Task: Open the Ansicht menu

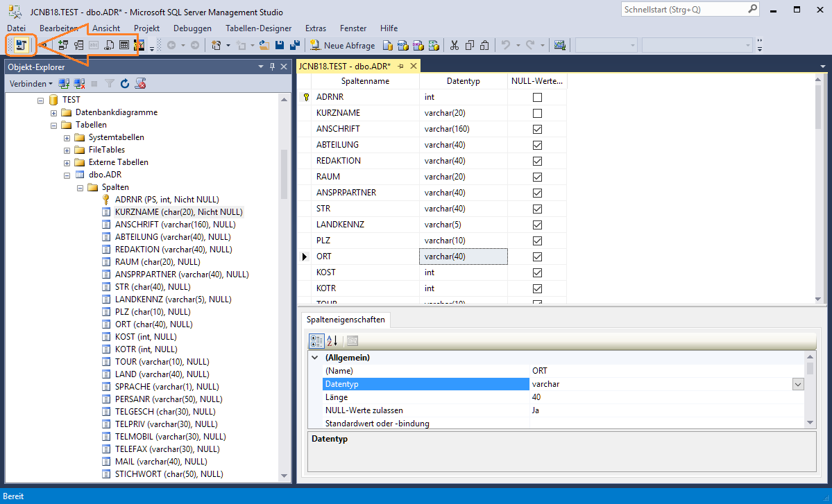Action: tap(106, 28)
